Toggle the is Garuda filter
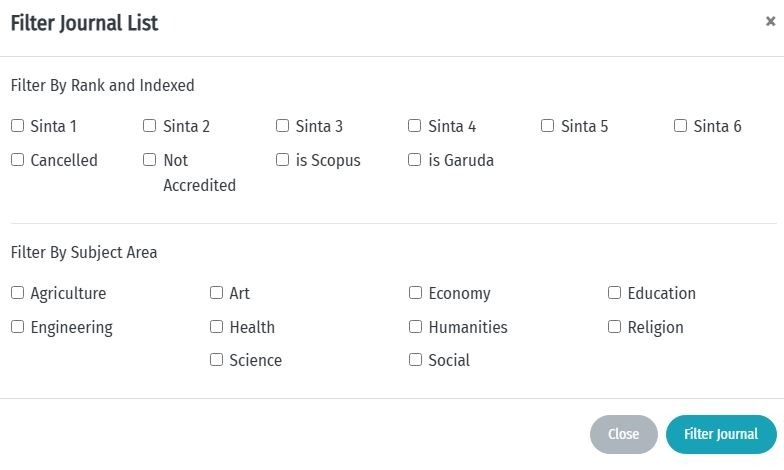Viewport: 784px width, 470px height. 415,160
